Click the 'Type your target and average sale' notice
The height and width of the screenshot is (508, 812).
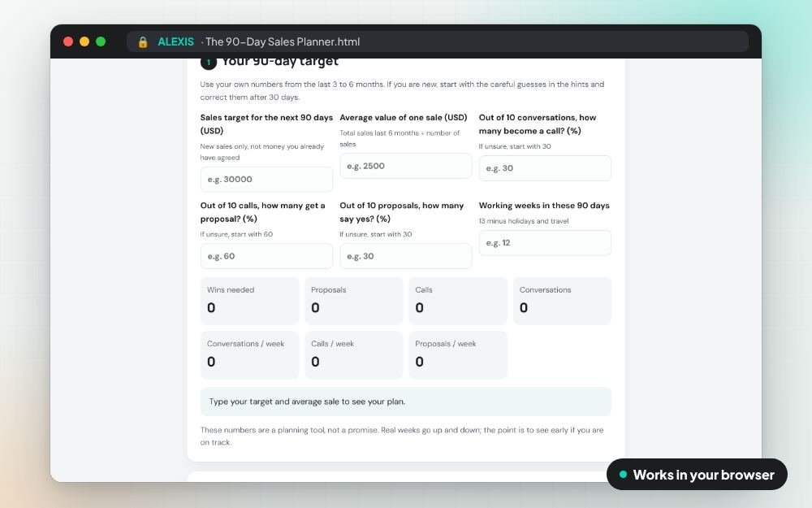405,402
